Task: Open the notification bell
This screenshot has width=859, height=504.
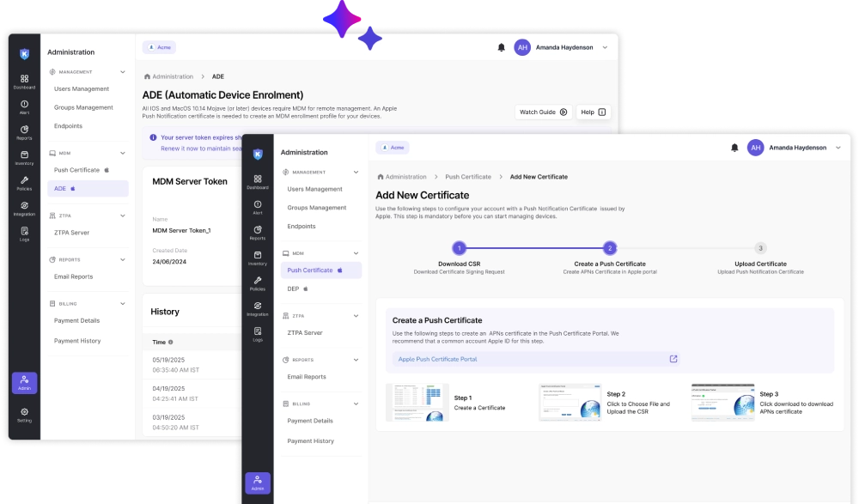Action: pyautogui.click(x=735, y=148)
